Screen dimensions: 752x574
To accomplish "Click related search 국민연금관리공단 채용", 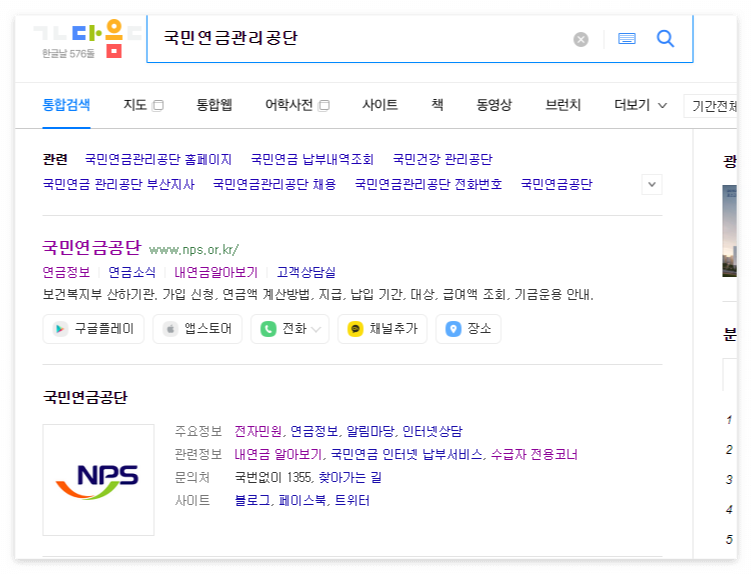I will (274, 184).
